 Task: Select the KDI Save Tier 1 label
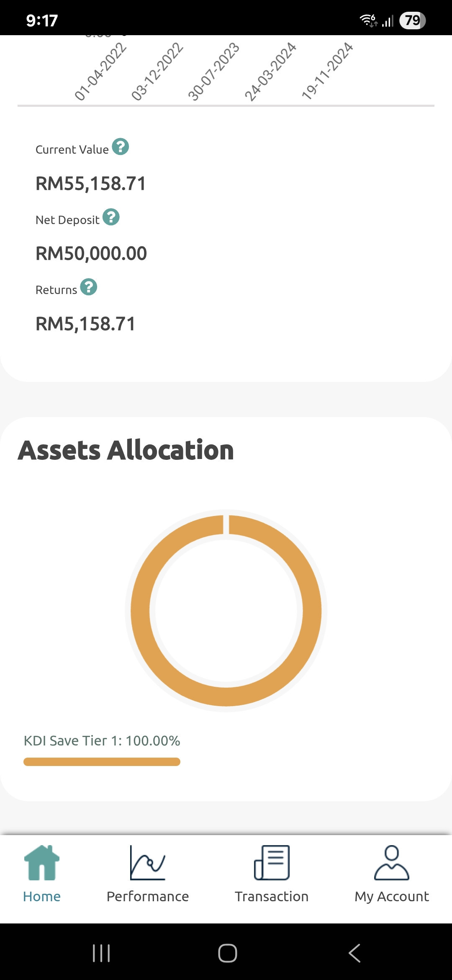(x=102, y=740)
